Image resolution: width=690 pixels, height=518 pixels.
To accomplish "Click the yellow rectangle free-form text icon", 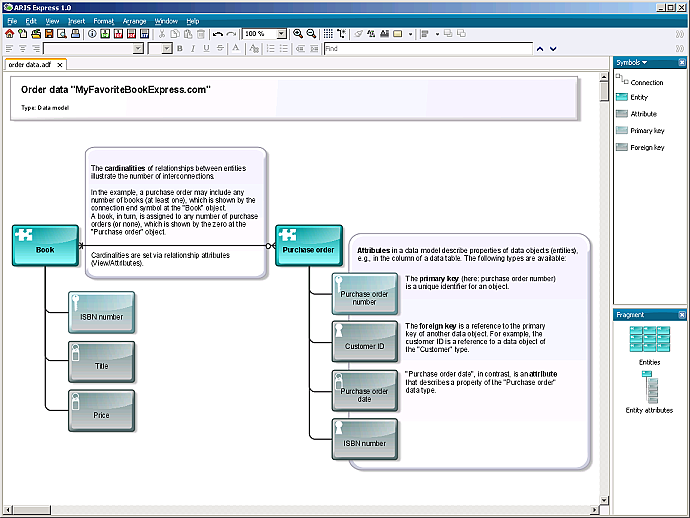I will (x=398, y=34).
